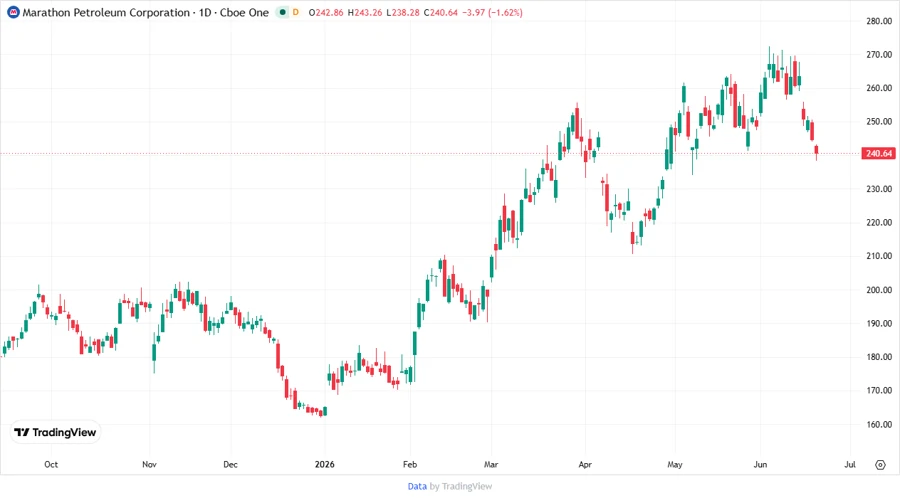
Task: Click the Dec label on time axis
Action: [230, 464]
